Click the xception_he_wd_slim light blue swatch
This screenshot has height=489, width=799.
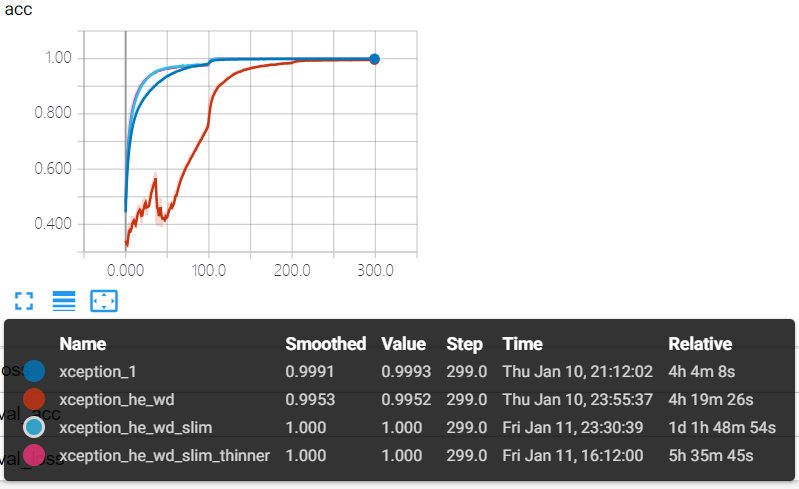point(34,427)
